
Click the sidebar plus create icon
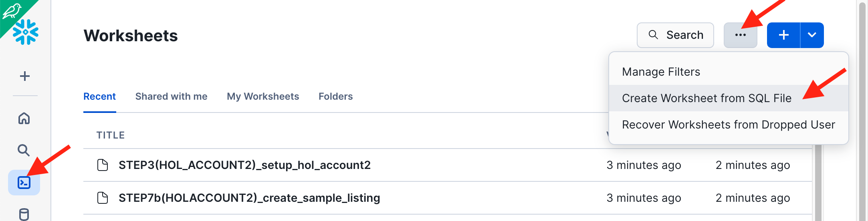tap(25, 76)
